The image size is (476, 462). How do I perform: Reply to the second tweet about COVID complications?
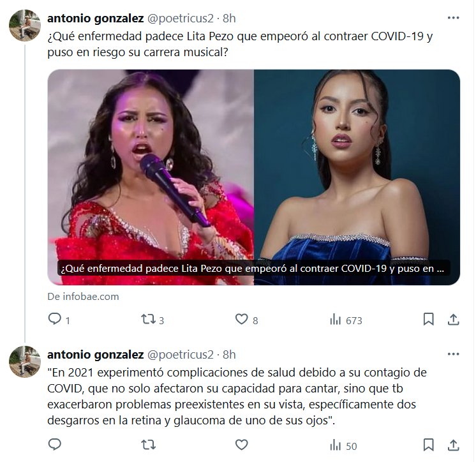pyautogui.click(x=55, y=445)
